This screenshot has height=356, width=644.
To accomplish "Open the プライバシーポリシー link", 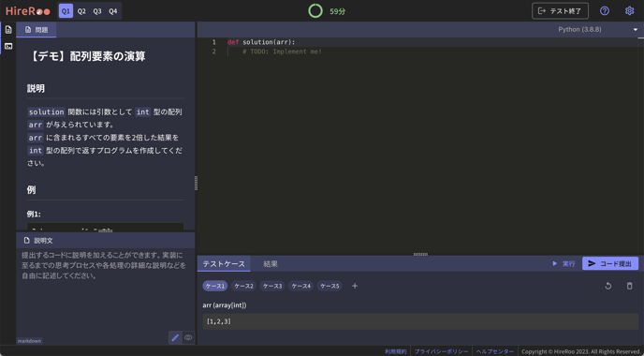I will 441,351.
